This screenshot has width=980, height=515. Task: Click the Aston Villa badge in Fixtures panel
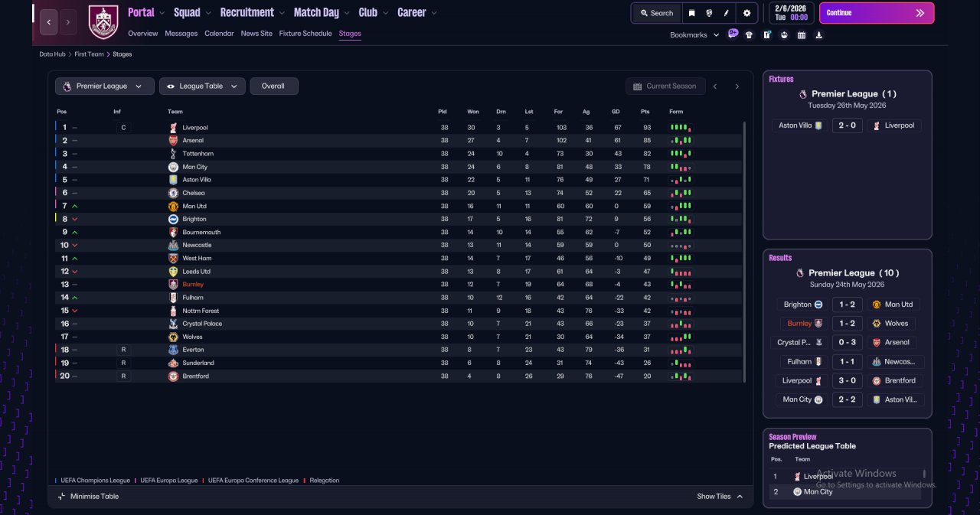click(x=818, y=125)
